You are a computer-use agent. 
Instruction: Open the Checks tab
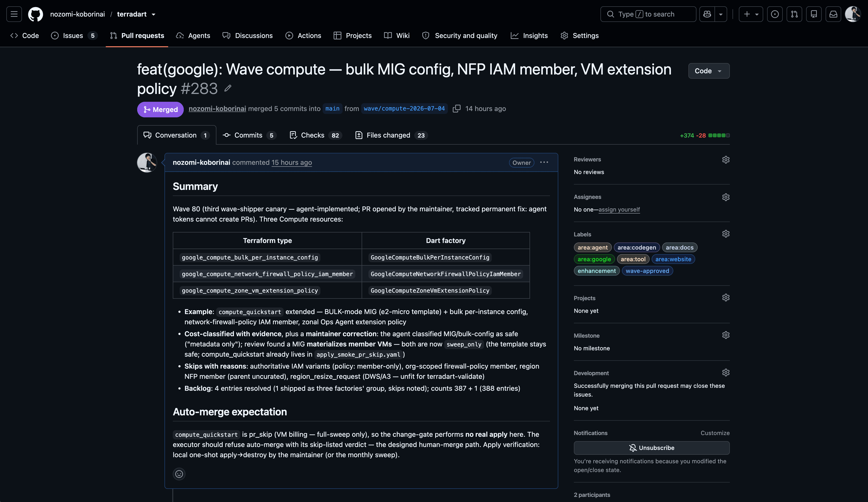(x=316, y=135)
